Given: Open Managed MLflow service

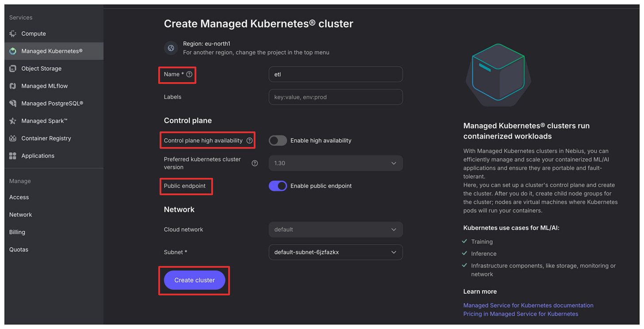Looking at the screenshot, I should coord(54,86).
